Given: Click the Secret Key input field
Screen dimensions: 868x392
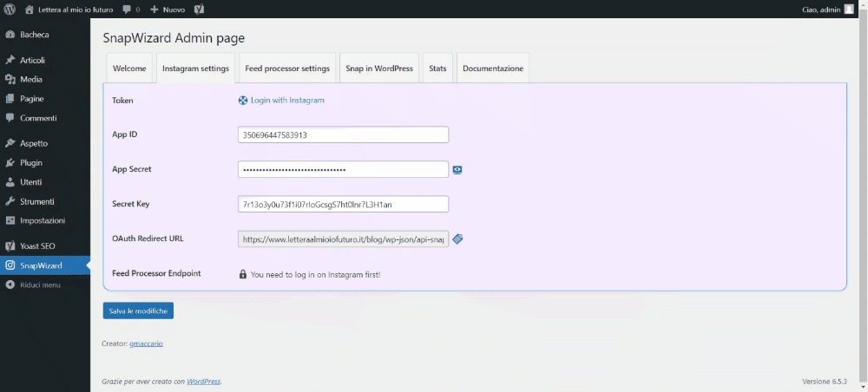Looking at the screenshot, I should coord(343,204).
